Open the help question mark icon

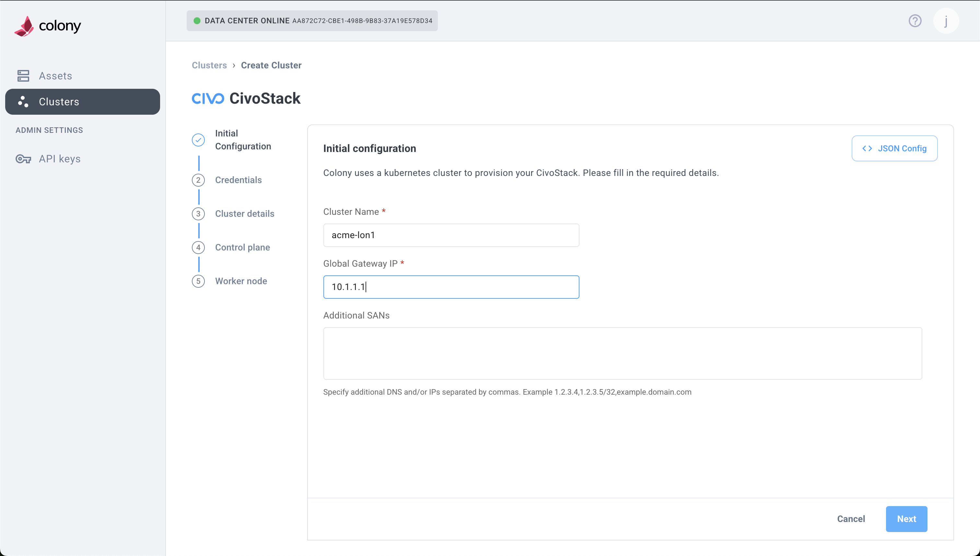tap(915, 21)
